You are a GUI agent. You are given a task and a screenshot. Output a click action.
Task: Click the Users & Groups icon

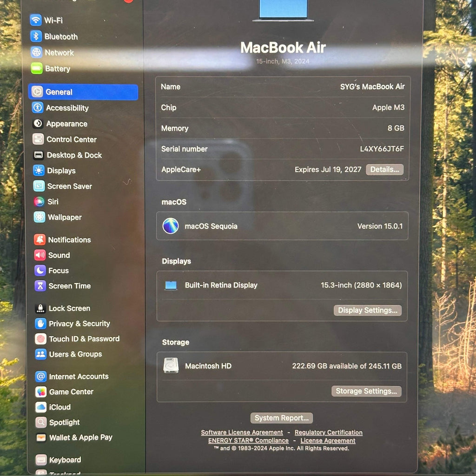(41, 354)
